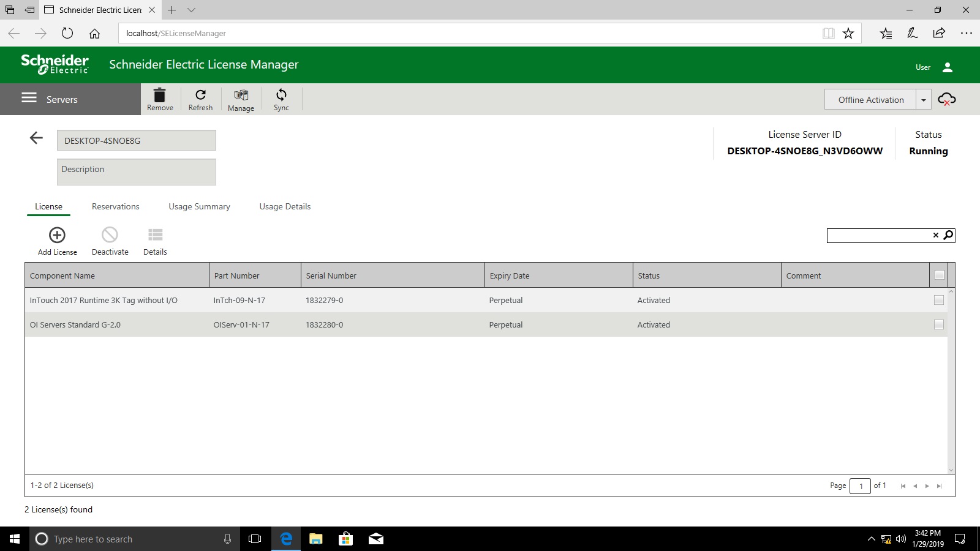Expand the Offline Activation dropdown arrow
The width and height of the screenshot is (980, 551).
coord(923,100)
